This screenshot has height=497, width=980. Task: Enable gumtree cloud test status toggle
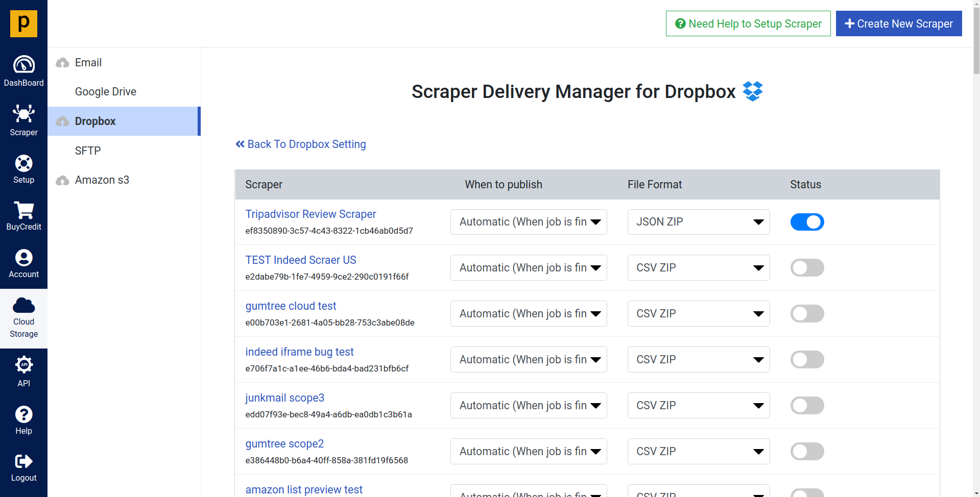[x=807, y=314]
